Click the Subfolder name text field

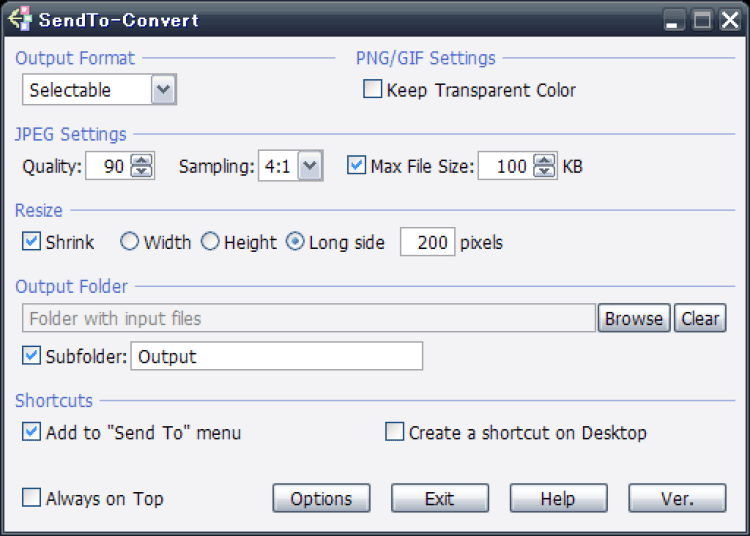tap(276, 356)
